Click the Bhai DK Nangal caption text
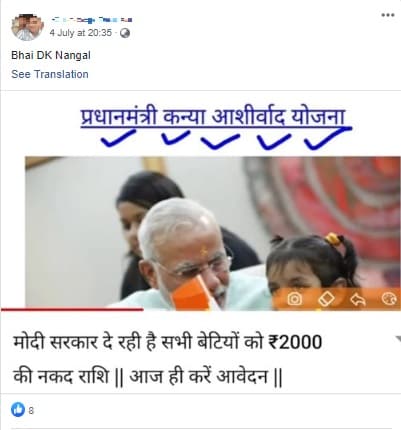The image size is (401, 430). point(51,55)
